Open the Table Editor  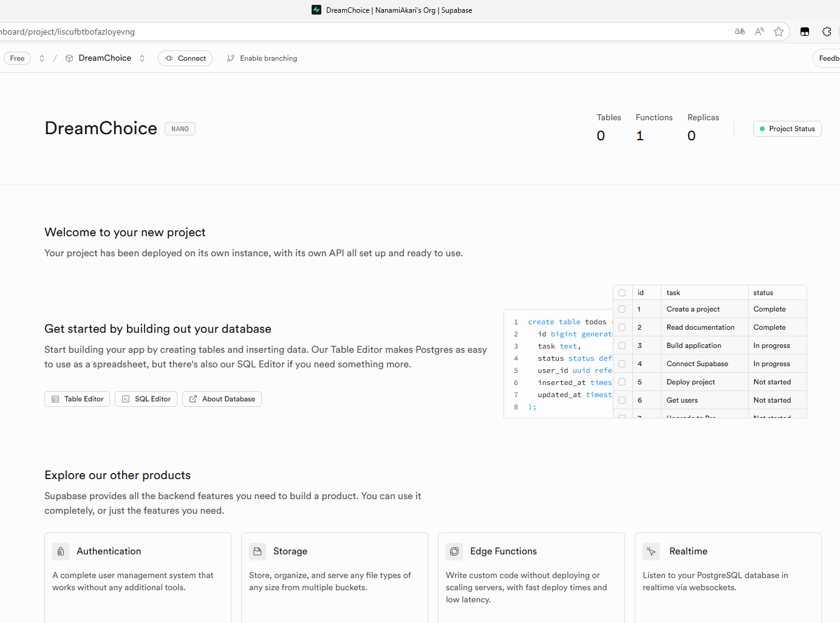point(77,399)
